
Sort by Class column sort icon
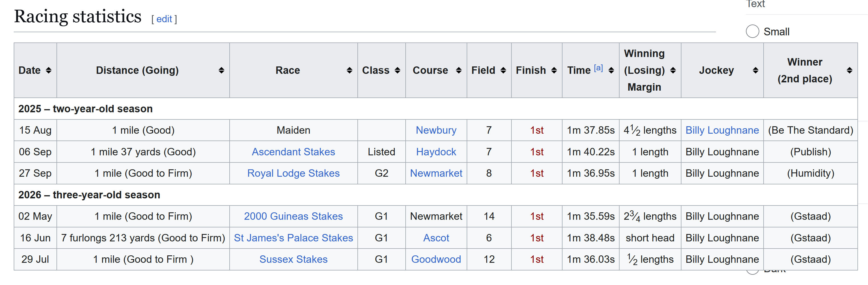click(x=398, y=70)
